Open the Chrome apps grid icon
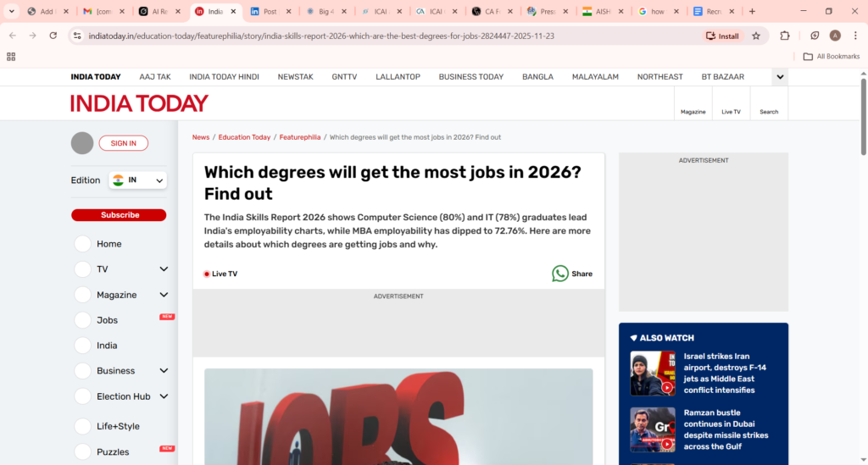 coord(11,57)
